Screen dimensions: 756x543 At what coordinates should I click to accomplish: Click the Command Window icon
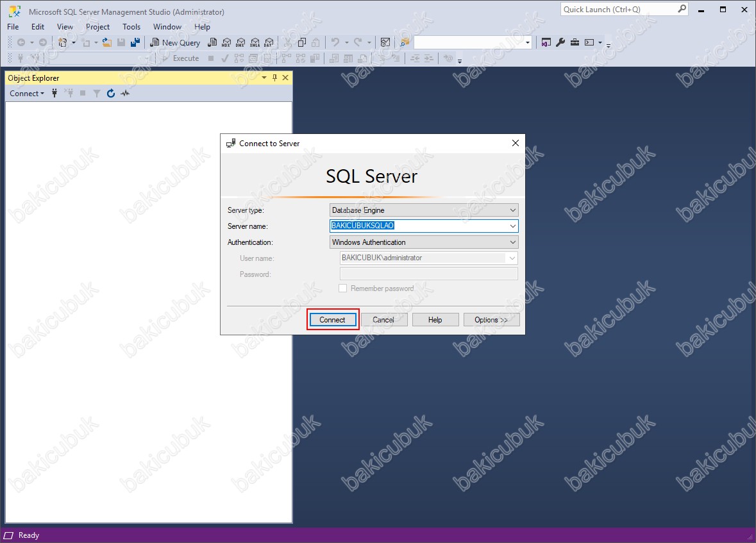(x=589, y=42)
